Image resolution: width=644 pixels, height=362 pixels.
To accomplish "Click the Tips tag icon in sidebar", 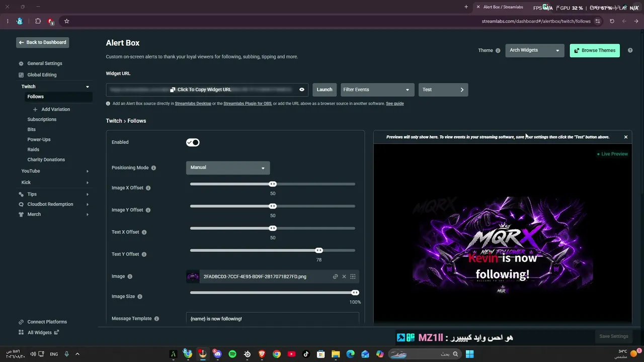I will [x=21, y=194].
